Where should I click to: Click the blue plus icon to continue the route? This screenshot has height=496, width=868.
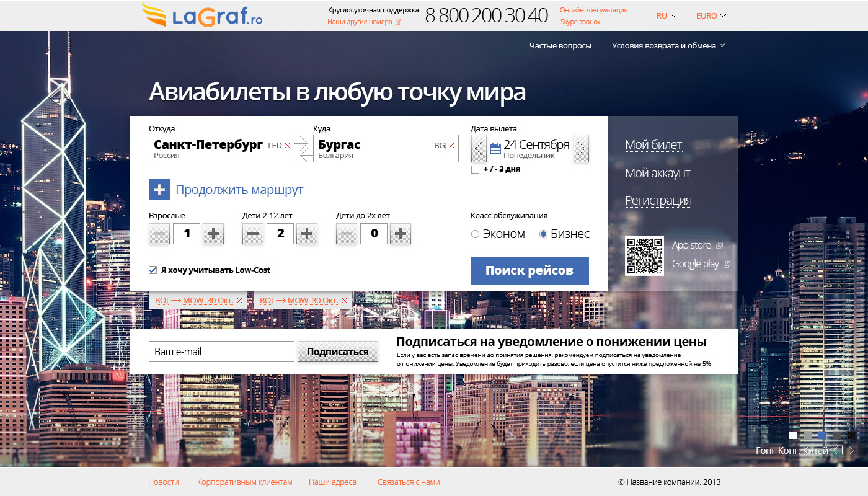[159, 190]
